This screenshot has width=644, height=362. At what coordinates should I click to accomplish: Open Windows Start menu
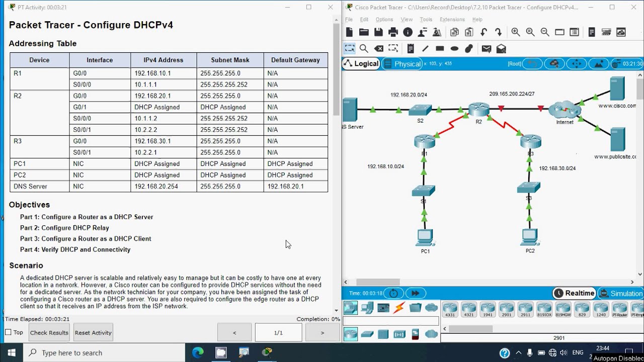pos(12,352)
